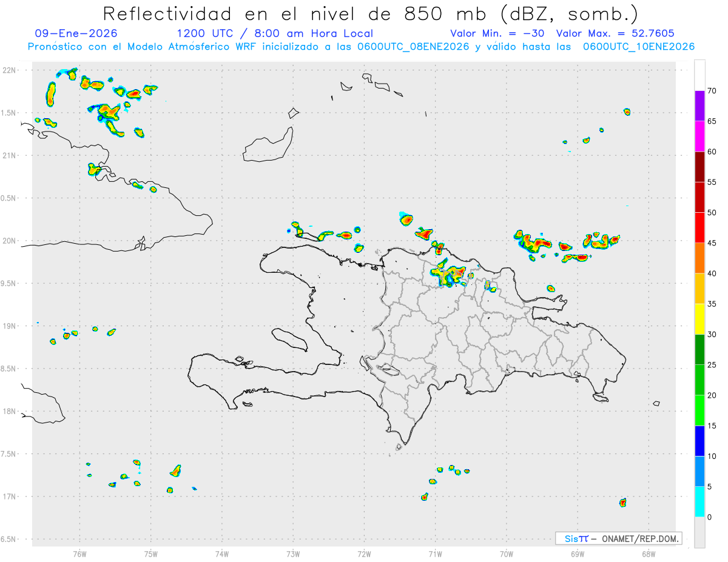Click the 74W longitude label
The image size is (728, 562).
click(x=222, y=553)
